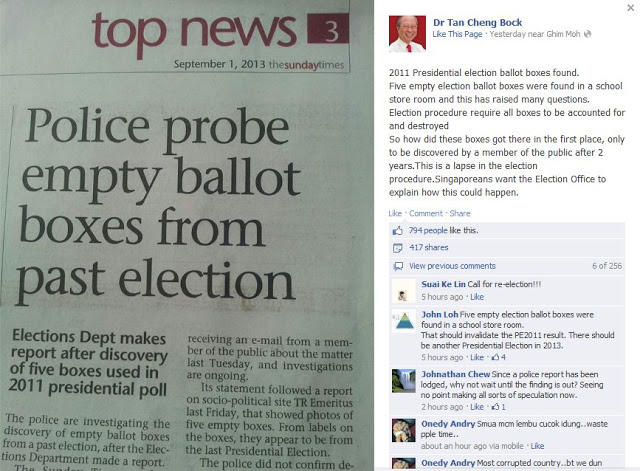Expand View previous comments
This screenshot has height=471, width=640.
[x=452, y=266]
